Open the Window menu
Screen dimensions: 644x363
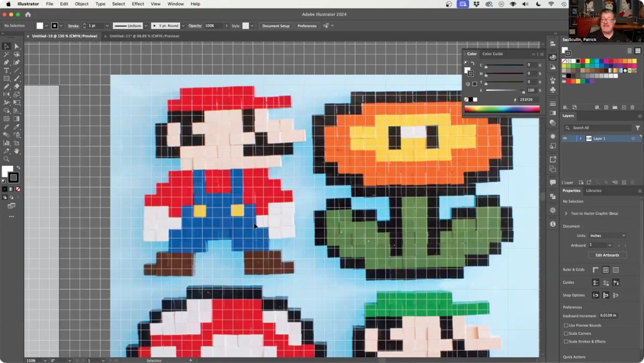coord(175,4)
